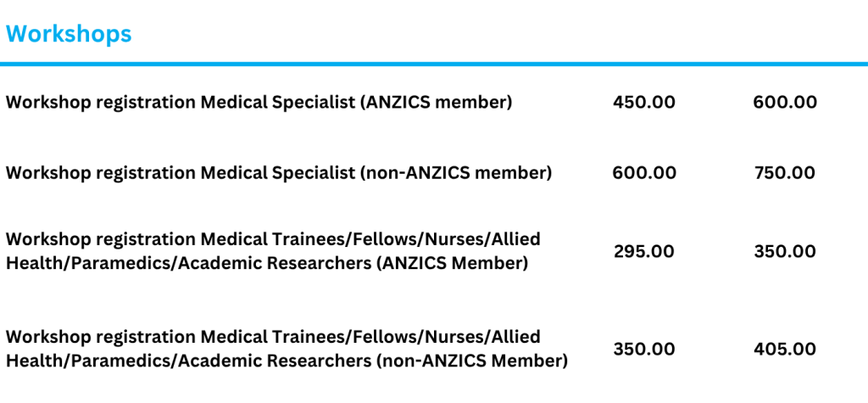Image resolution: width=868 pixels, height=403 pixels.
Task: Click the 750.00 price
Action: 785,173
